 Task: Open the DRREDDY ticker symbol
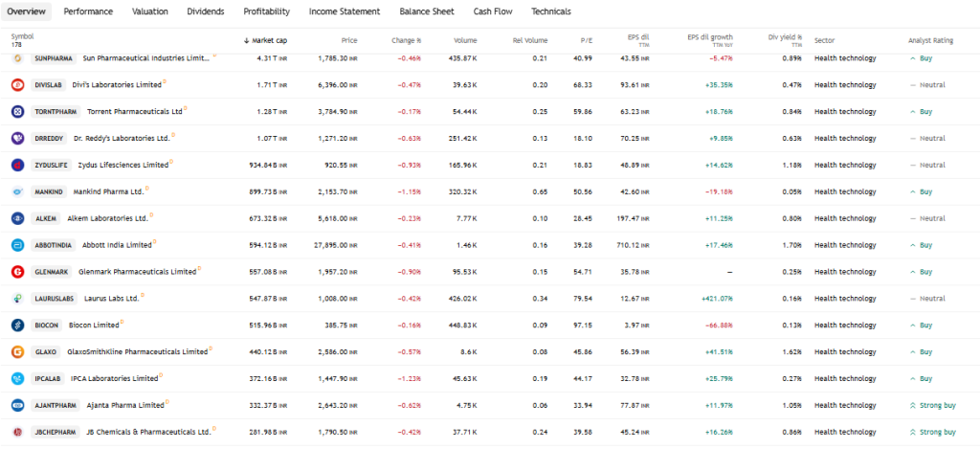click(49, 138)
